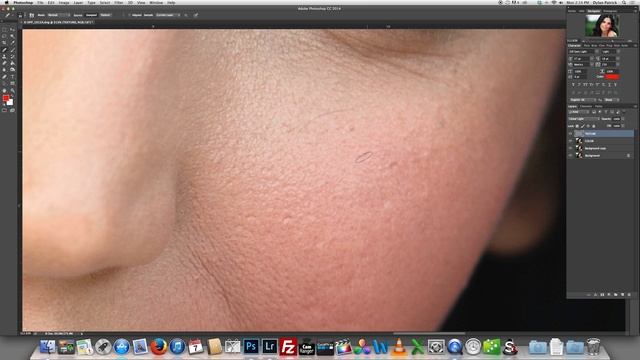Choose Sampled as the source
This screenshot has height=360, width=640.
tap(91, 15)
